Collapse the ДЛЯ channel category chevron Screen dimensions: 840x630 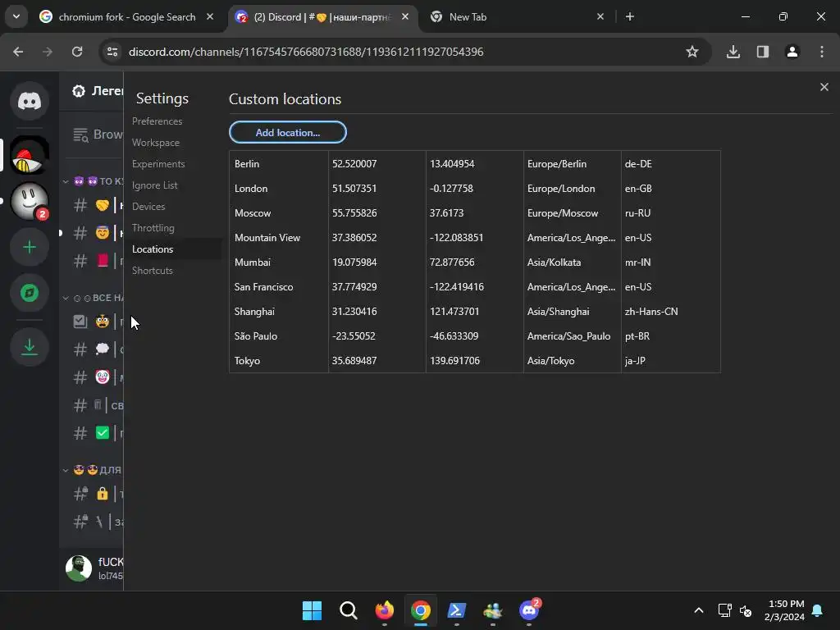click(66, 470)
